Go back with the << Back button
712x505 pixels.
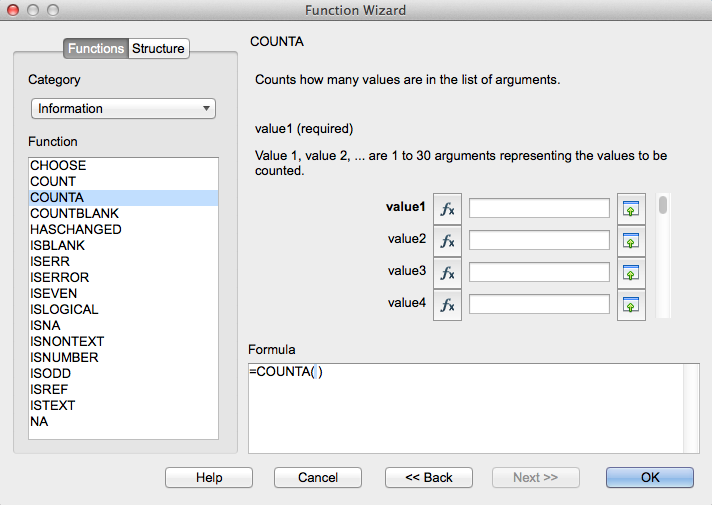429,477
